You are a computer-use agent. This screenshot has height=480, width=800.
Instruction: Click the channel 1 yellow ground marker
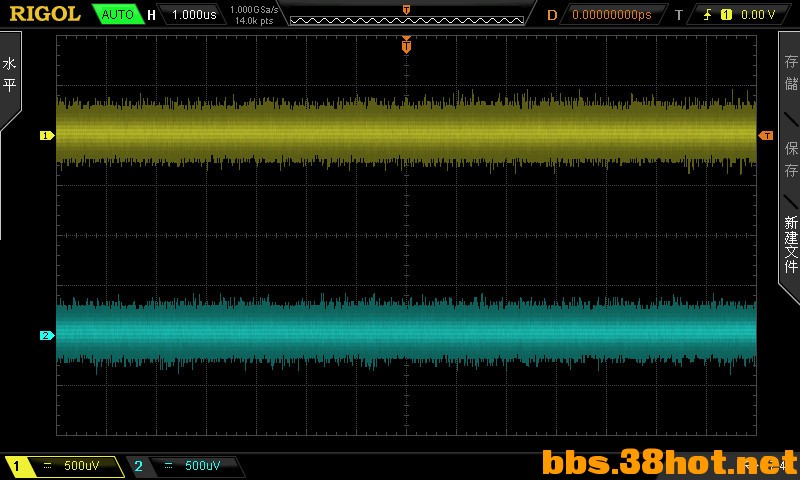47,136
